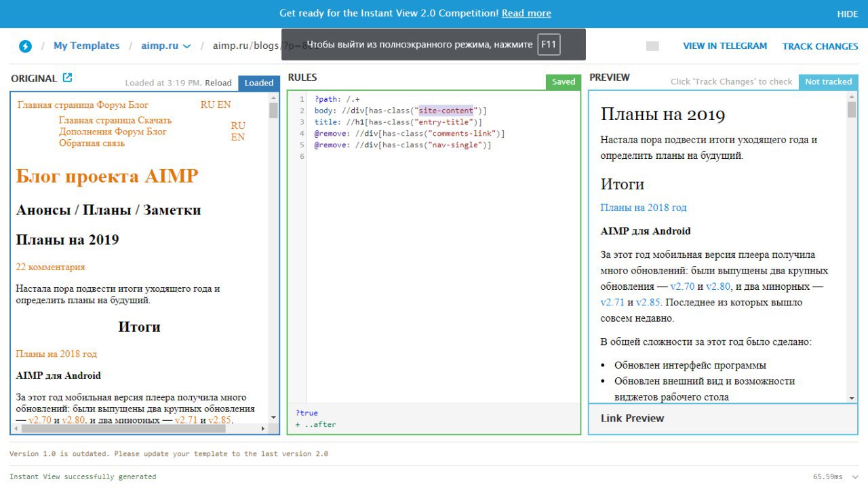Expand the status log chevron beside 65.59ms
868x488 pixels.
tap(855, 476)
